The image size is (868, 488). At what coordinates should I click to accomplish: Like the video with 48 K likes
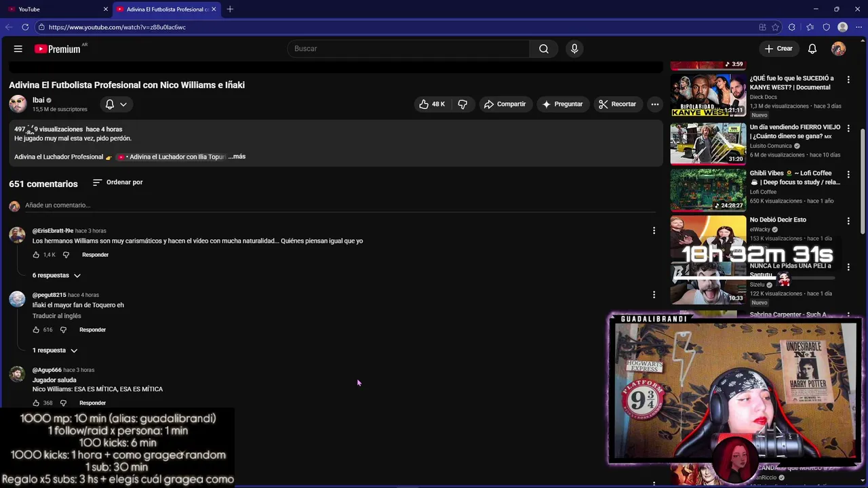(x=431, y=104)
